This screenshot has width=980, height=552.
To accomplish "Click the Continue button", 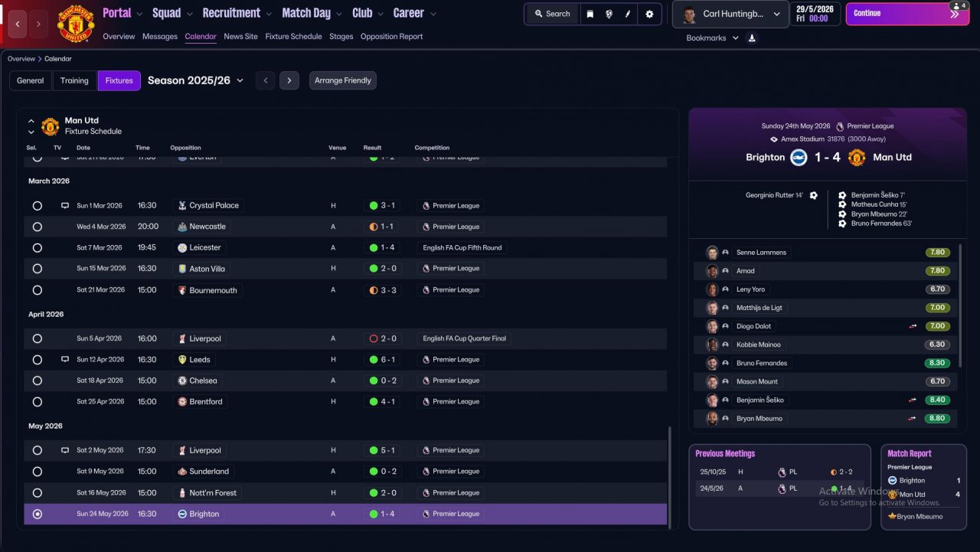I will tap(906, 14).
